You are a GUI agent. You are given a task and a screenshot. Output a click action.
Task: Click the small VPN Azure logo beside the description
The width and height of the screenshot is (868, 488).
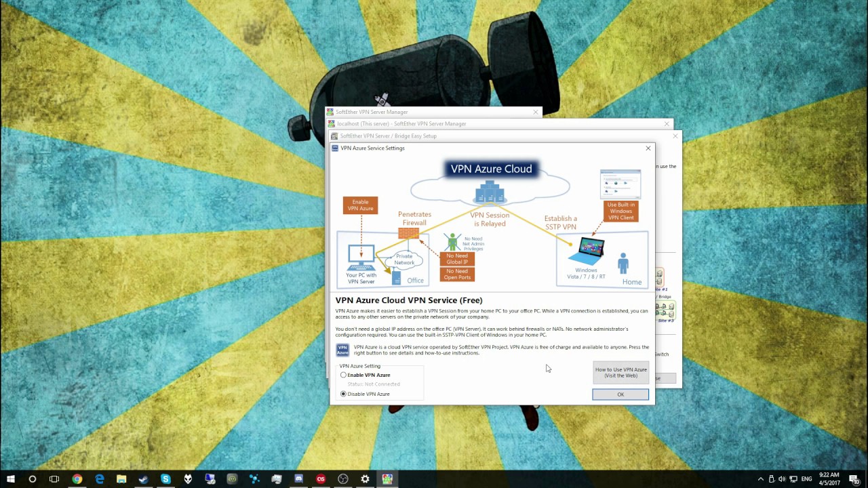point(342,350)
